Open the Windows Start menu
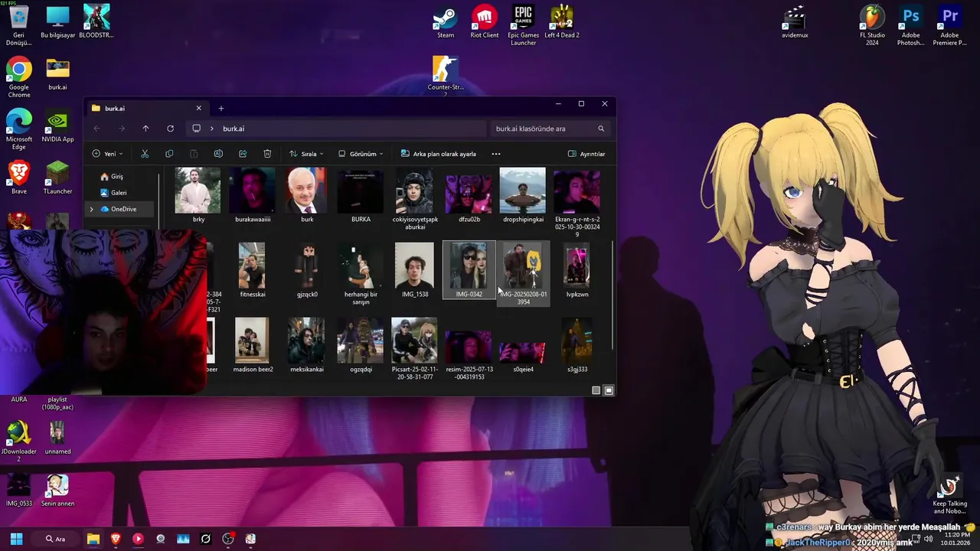This screenshot has width=980, height=551. click(16, 539)
